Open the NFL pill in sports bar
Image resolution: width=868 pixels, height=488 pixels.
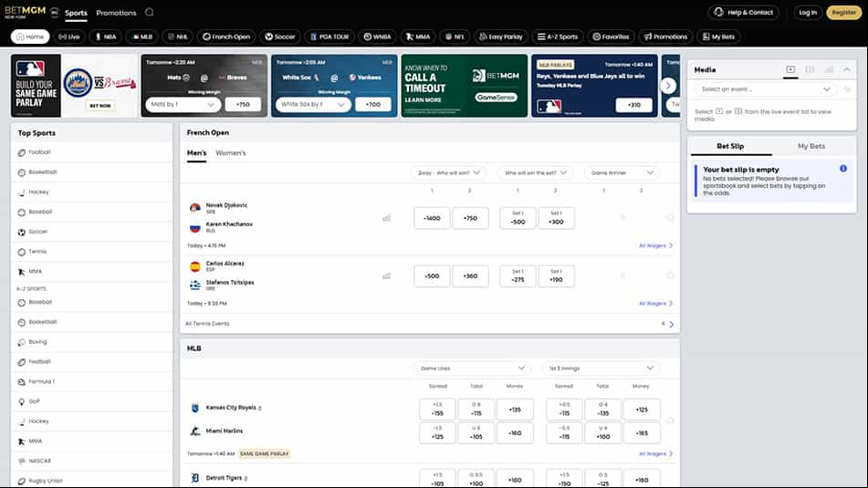455,36
